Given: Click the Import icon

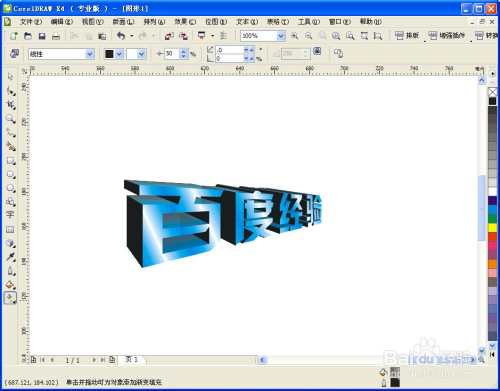Looking at the screenshot, I should [x=169, y=36].
